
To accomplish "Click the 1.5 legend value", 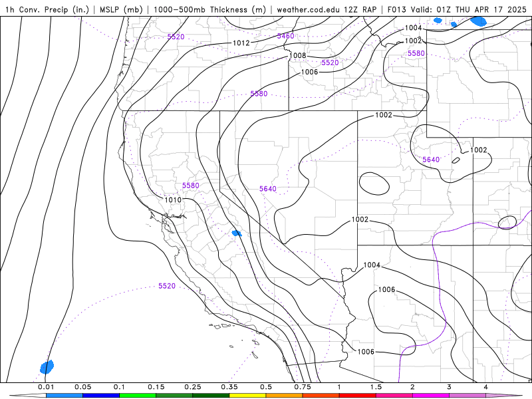I will point(376,387).
